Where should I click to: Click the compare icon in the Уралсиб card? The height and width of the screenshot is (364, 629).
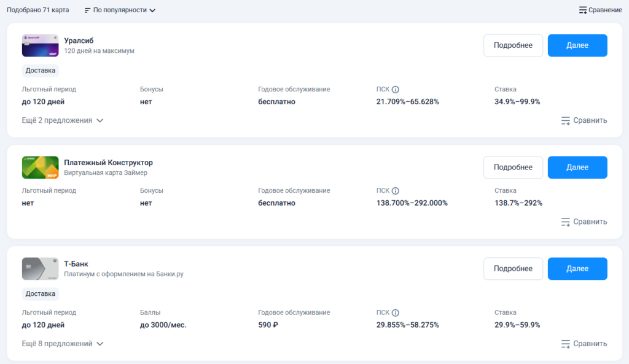click(x=566, y=121)
